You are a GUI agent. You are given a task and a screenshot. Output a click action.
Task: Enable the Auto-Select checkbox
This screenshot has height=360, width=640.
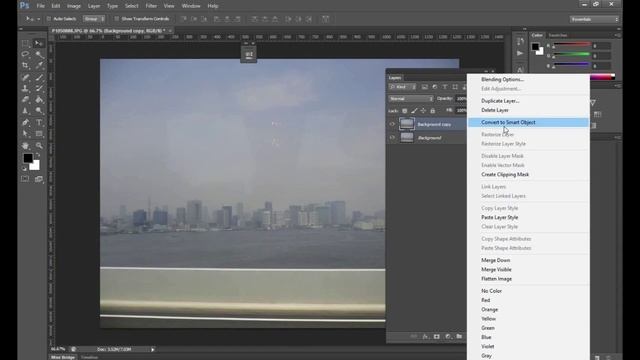coord(49,19)
